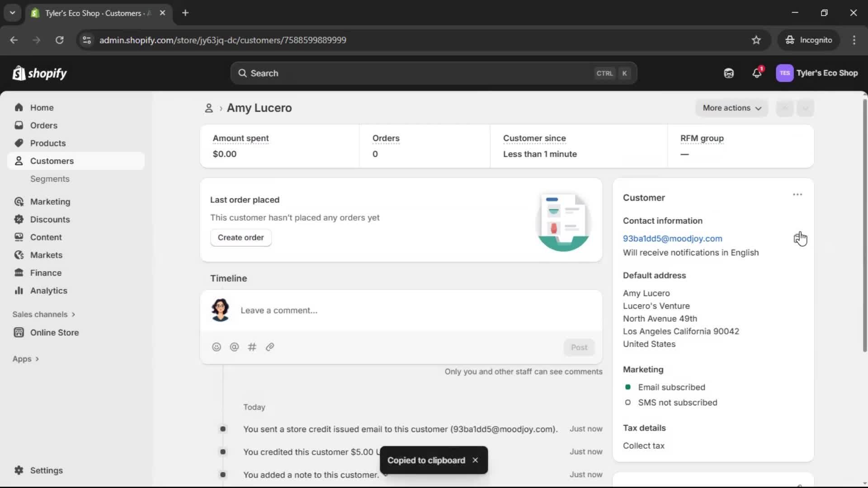Click the Shopify logo in the top left
868x488 pixels.
40,73
